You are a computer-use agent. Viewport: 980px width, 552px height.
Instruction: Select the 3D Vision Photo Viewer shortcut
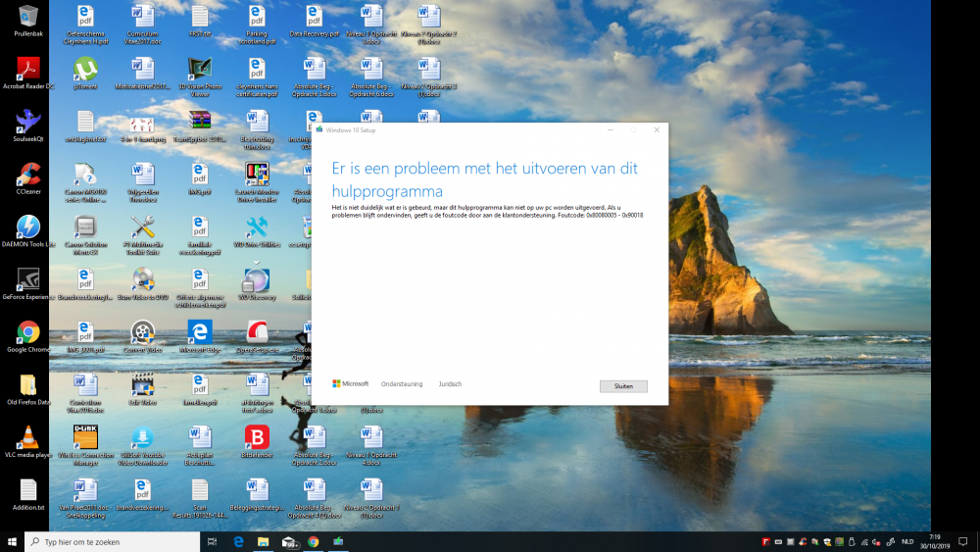200,76
